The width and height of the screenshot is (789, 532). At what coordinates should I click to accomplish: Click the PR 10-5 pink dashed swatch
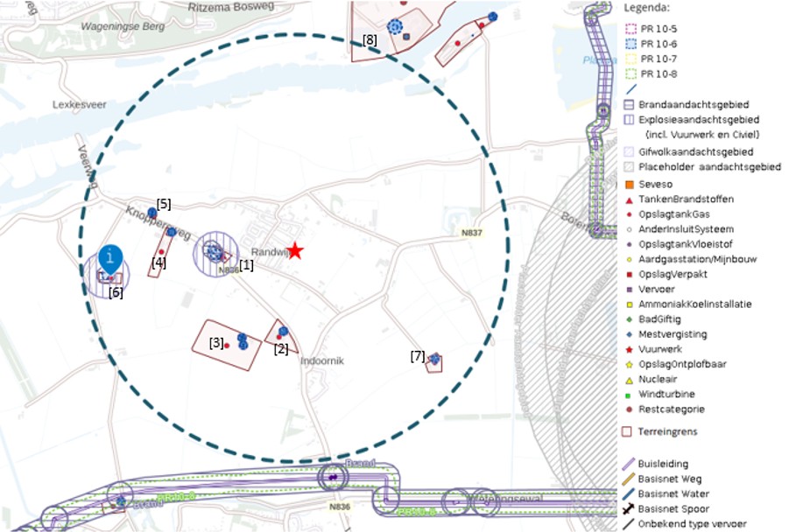(630, 29)
